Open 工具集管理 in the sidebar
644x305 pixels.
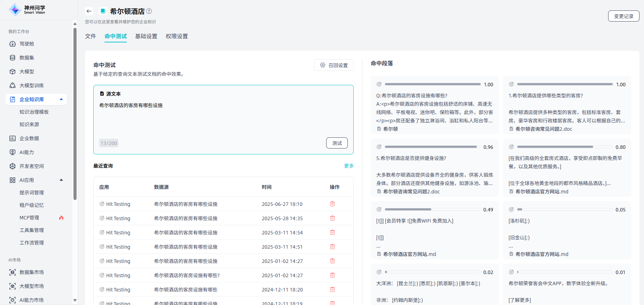click(32, 230)
